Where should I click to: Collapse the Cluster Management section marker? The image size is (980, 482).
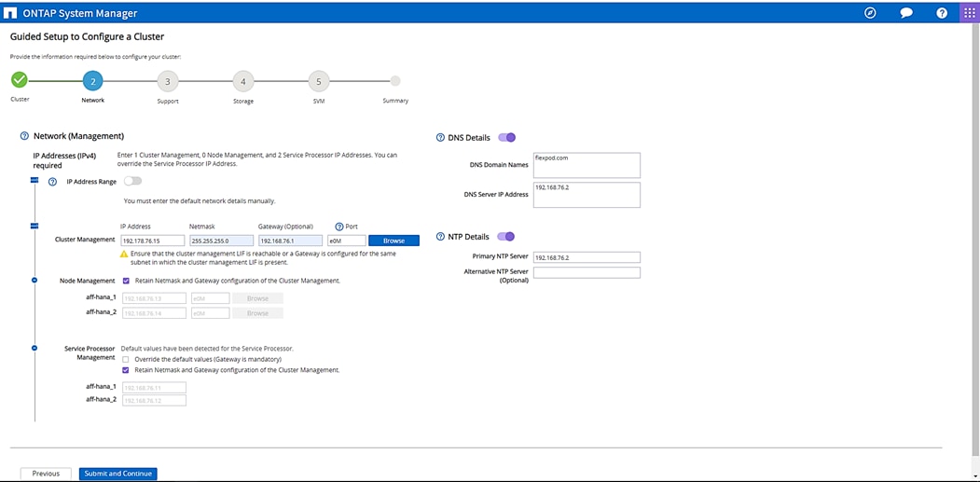coord(35,226)
